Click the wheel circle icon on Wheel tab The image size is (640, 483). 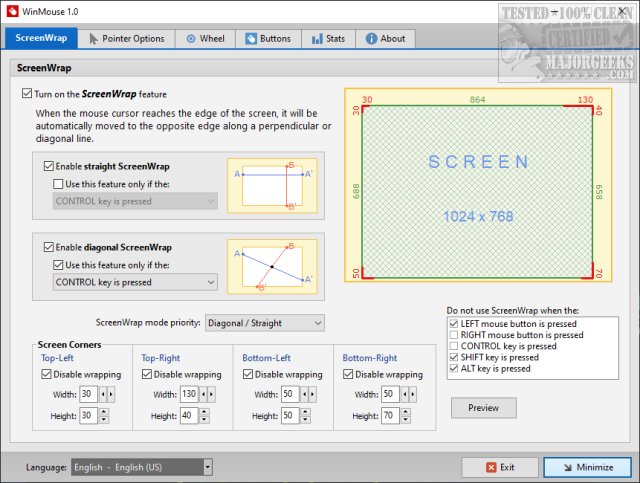pyautogui.click(x=191, y=39)
